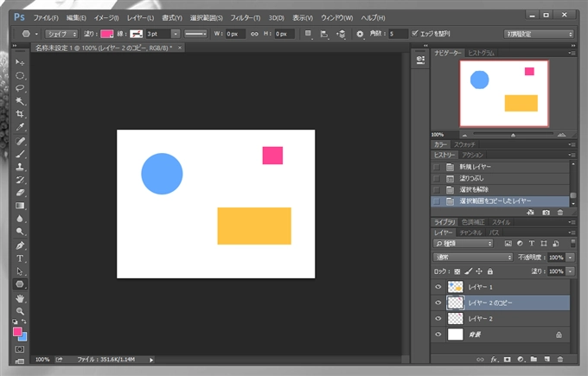This screenshot has width=588, height=376.
Task: Open 不透明度 opacity dropdown arrow
Action: [x=571, y=258]
